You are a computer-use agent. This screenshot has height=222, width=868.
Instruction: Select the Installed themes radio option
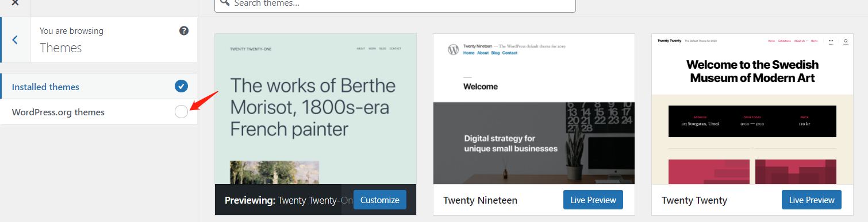[181, 87]
